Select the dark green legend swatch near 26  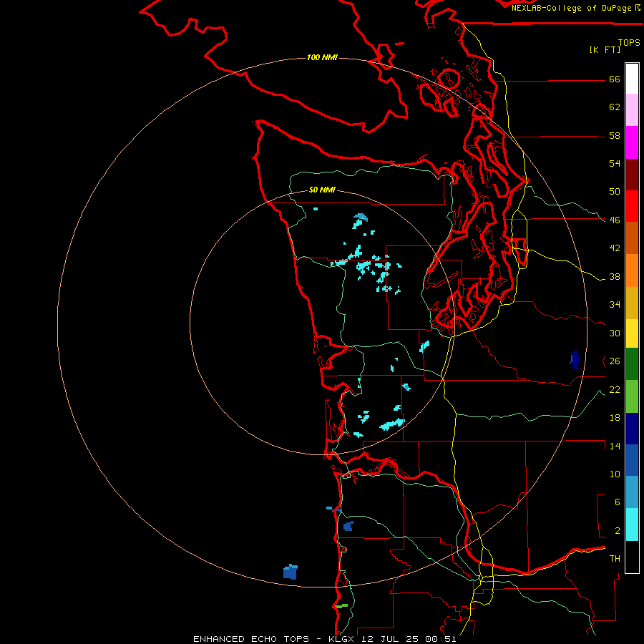click(632, 364)
